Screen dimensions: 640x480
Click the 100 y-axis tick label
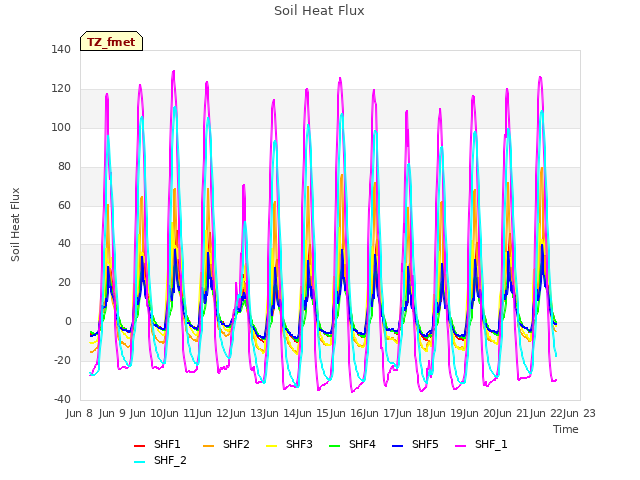[61, 127]
